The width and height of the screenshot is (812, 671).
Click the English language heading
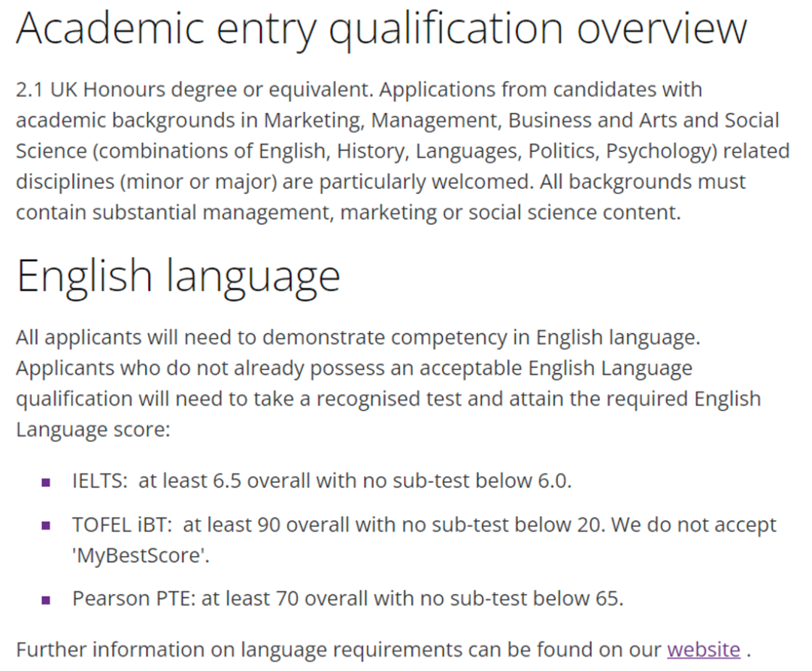click(178, 275)
